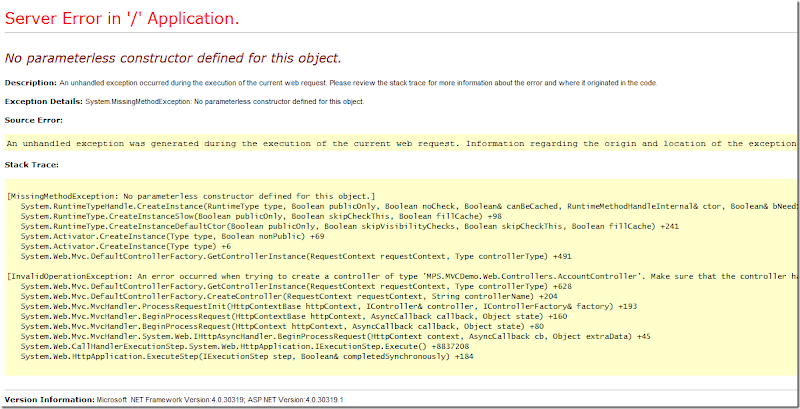
Task: Click the "Source Error:" heading
Action: tap(34, 120)
